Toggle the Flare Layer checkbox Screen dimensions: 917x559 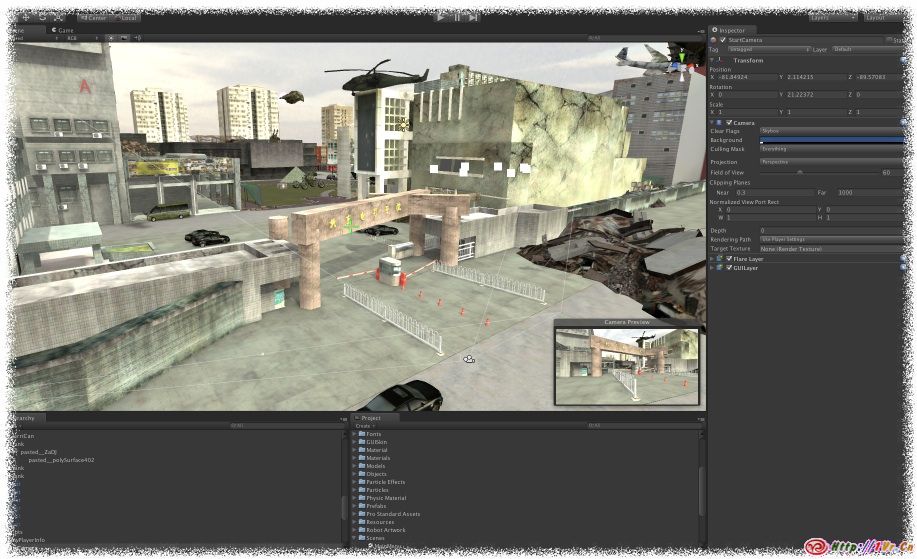click(730, 258)
